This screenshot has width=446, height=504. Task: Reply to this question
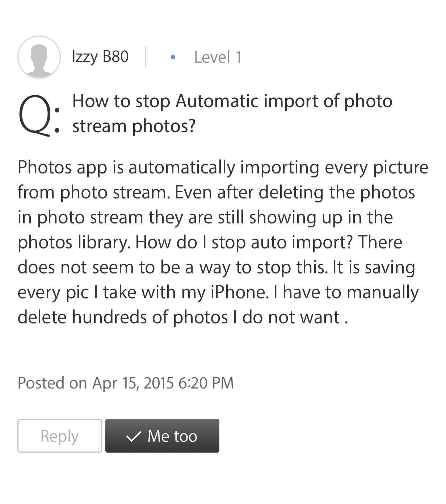[60, 436]
